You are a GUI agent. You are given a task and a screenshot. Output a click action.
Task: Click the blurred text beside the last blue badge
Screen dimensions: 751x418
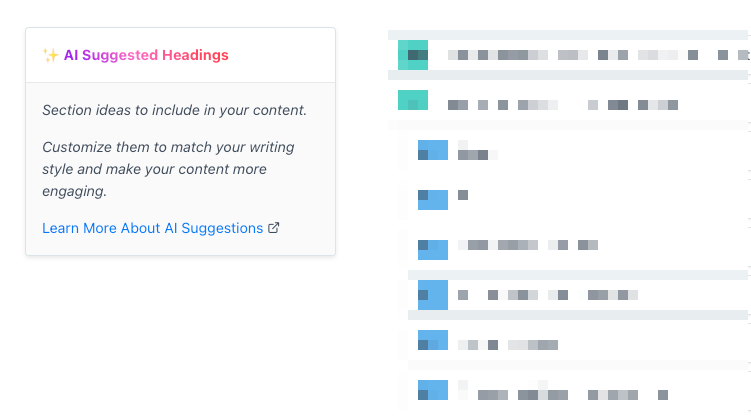click(563, 390)
